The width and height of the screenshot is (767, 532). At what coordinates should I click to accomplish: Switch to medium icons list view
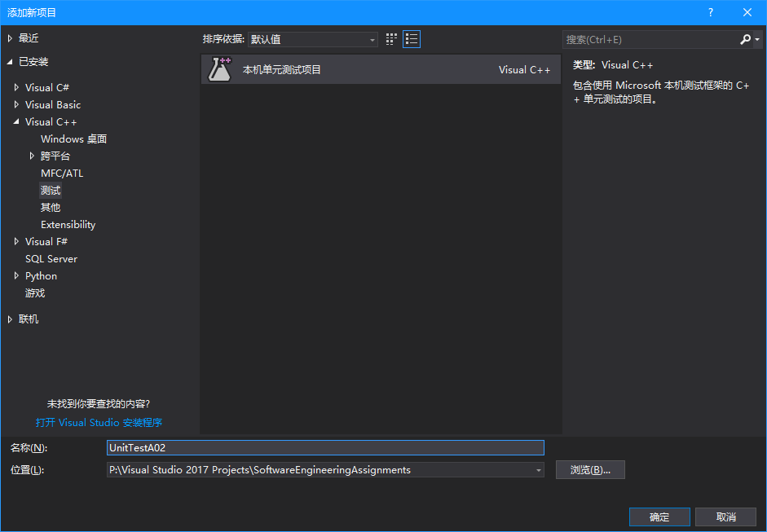412,39
